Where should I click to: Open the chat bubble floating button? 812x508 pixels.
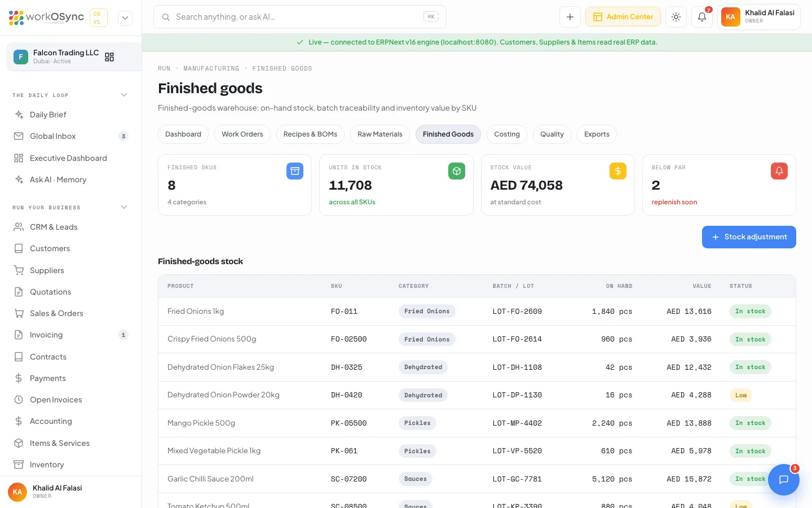[x=784, y=480]
